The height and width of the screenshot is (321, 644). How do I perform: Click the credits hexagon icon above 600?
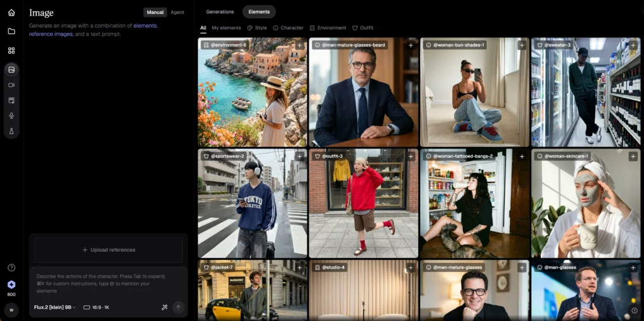point(11,284)
